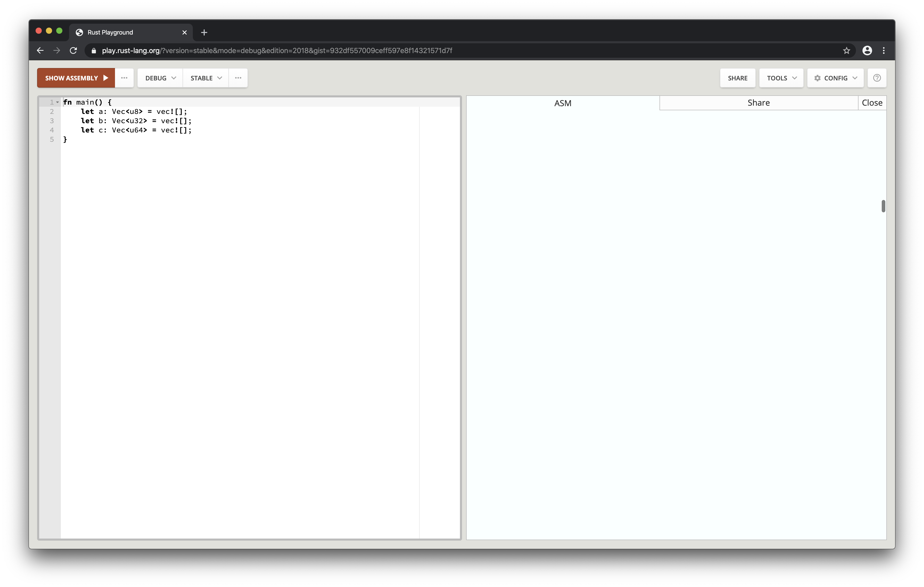The width and height of the screenshot is (924, 587).
Task: Open the ellipsis menu beside Show Assembly
Action: [124, 78]
